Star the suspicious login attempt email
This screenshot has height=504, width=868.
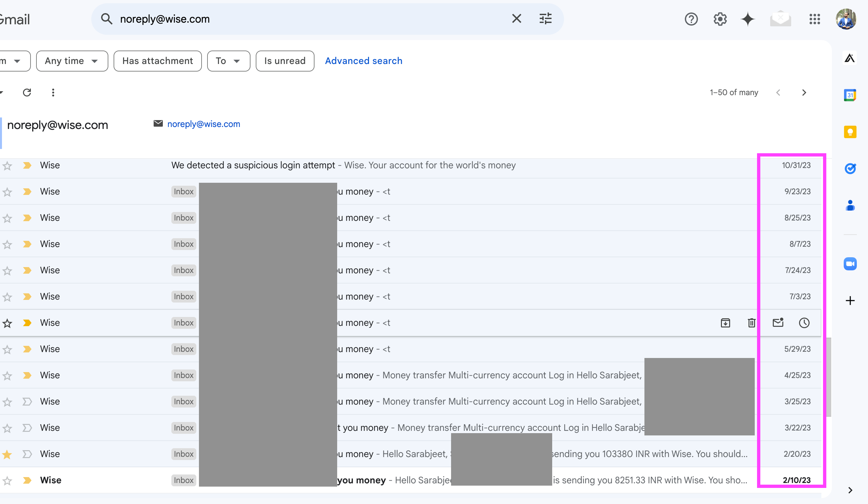point(7,166)
